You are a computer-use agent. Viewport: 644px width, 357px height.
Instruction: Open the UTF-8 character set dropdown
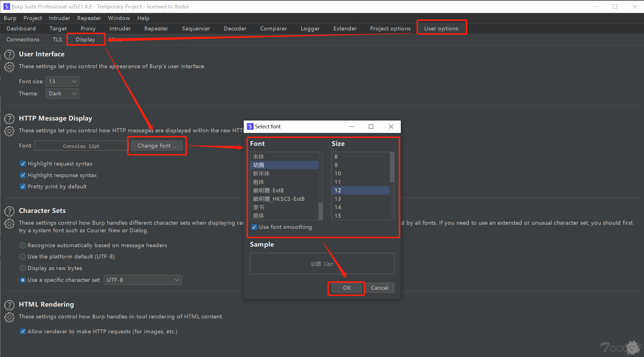tap(143, 280)
